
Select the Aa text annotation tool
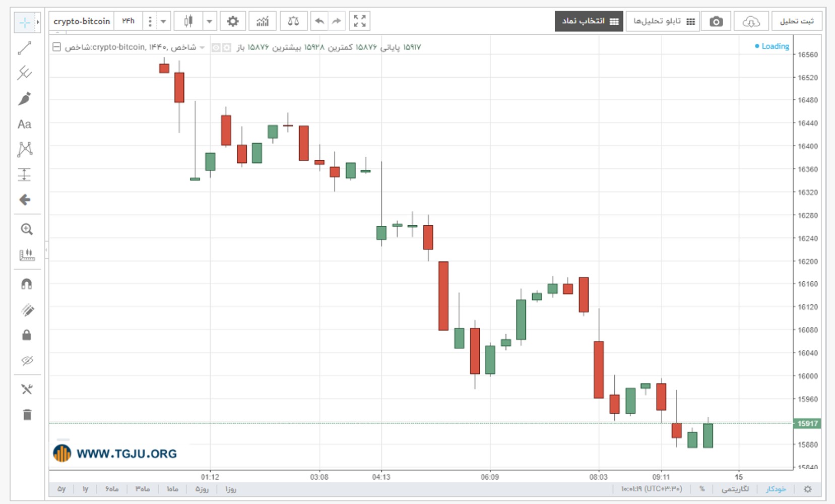(x=24, y=124)
